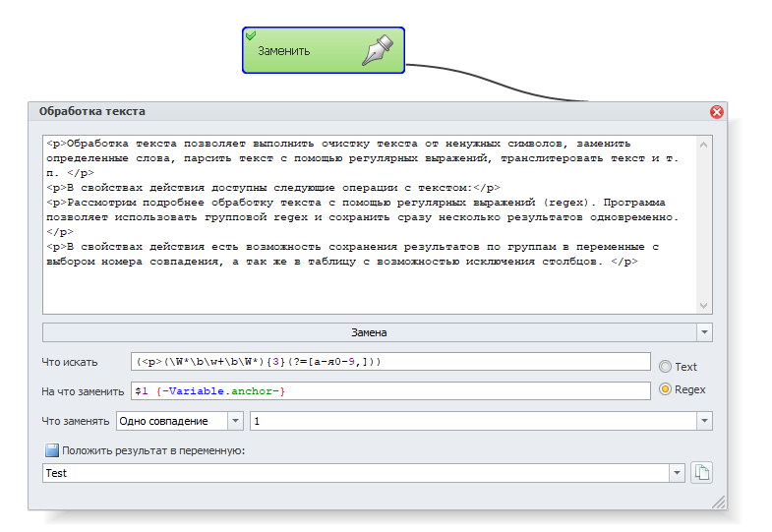Image resolution: width=772 pixels, height=532 pixels.
Task: Open the Замена operation dropdown
Action: coord(704,332)
